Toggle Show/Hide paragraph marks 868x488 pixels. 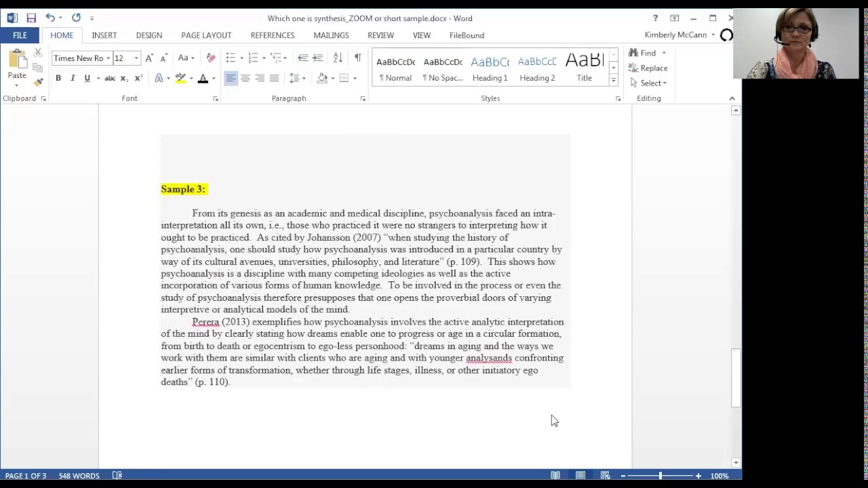click(x=357, y=58)
